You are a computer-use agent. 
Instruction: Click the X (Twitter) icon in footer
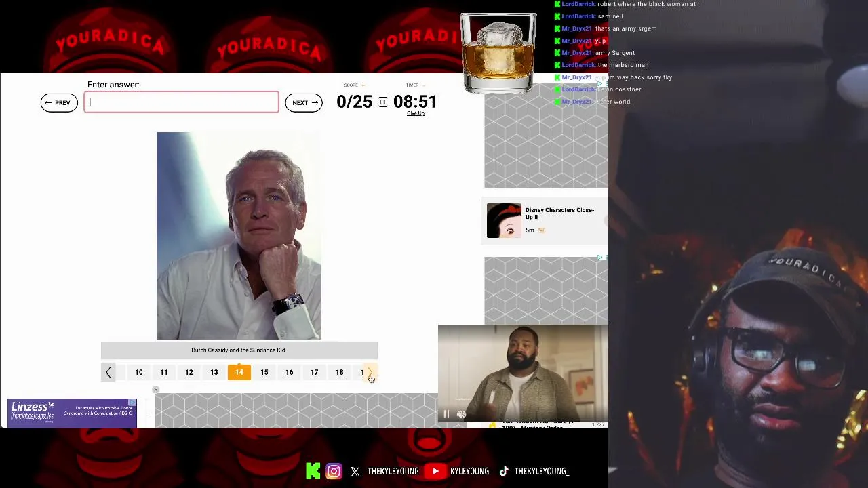(x=355, y=472)
